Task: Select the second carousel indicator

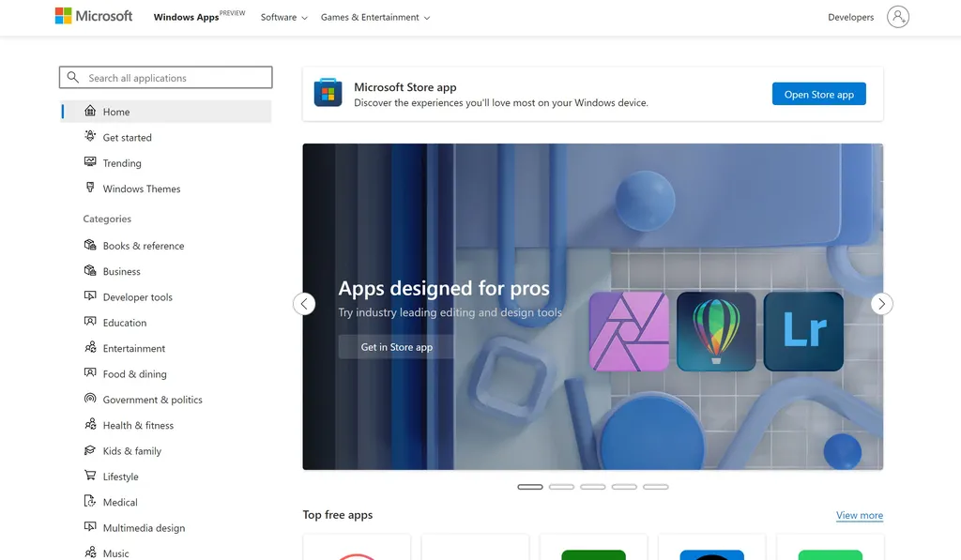Action: (x=561, y=487)
